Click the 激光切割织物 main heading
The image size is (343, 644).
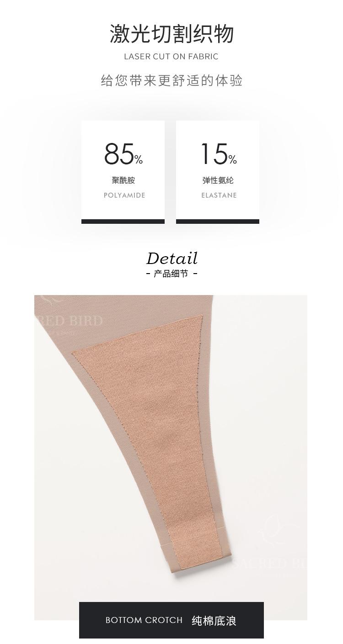click(x=171, y=34)
